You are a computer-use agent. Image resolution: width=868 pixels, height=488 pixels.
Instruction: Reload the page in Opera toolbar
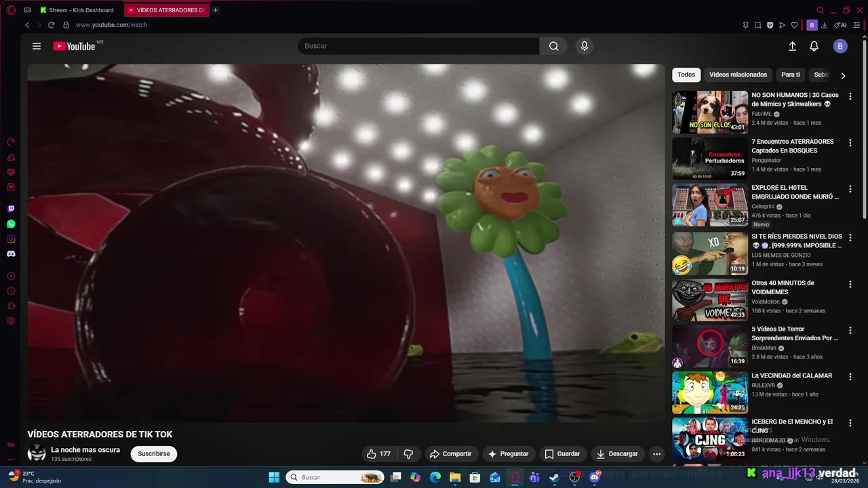(x=51, y=25)
